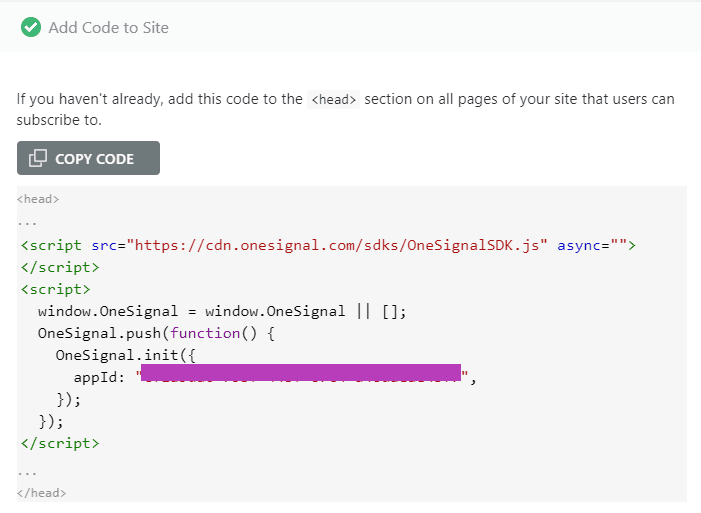Click 'subscribe to.' in the instruction paragraph
The height and width of the screenshot is (513, 701).
pyautogui.click(x=59, y=120)
